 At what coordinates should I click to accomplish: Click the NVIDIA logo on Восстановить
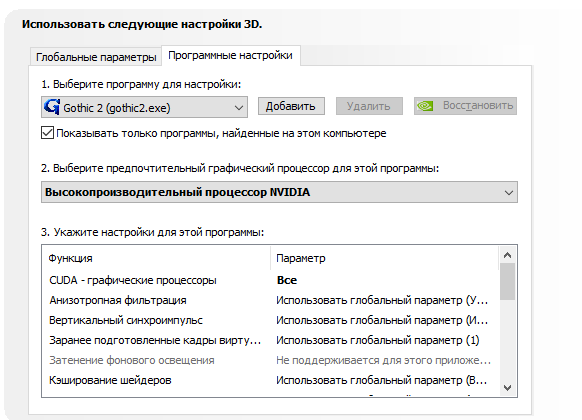point(425,106)
